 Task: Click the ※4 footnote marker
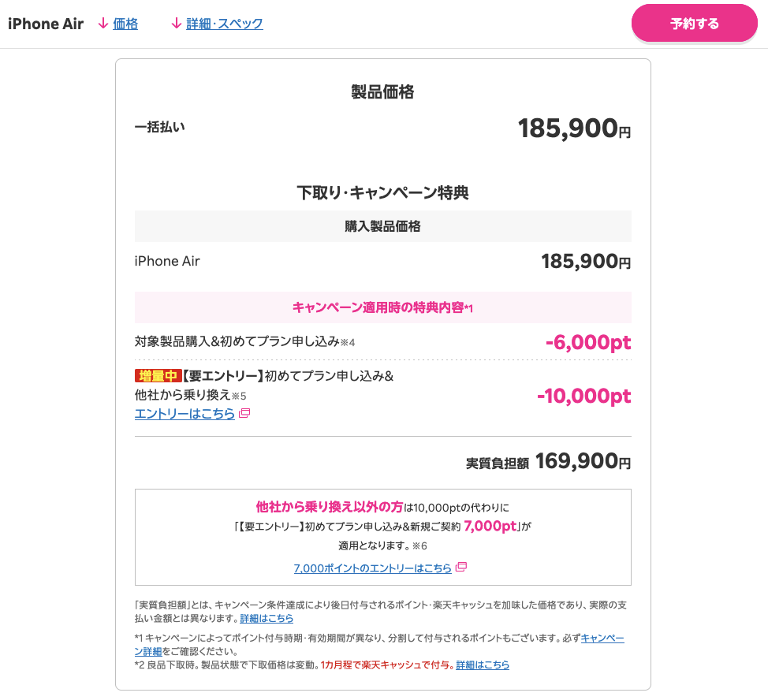point(348,342)
